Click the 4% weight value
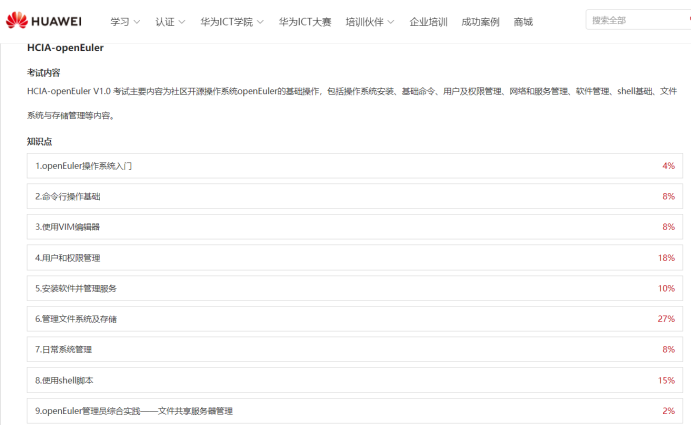The image size is (691, 426). [x=669, y=166]
